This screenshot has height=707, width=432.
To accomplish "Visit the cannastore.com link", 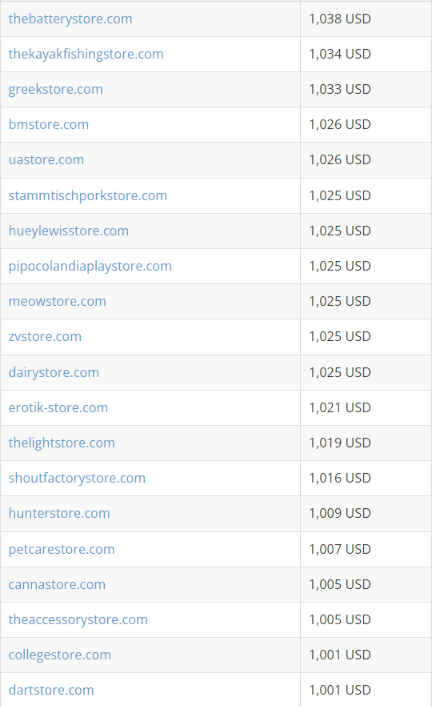I will point(57,584).
